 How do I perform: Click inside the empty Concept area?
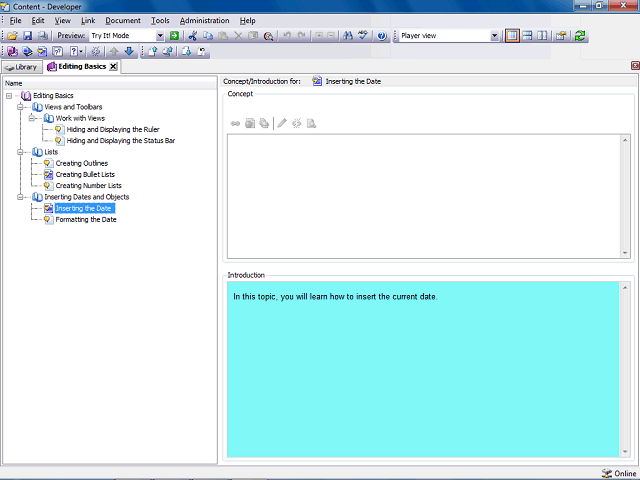424,196
